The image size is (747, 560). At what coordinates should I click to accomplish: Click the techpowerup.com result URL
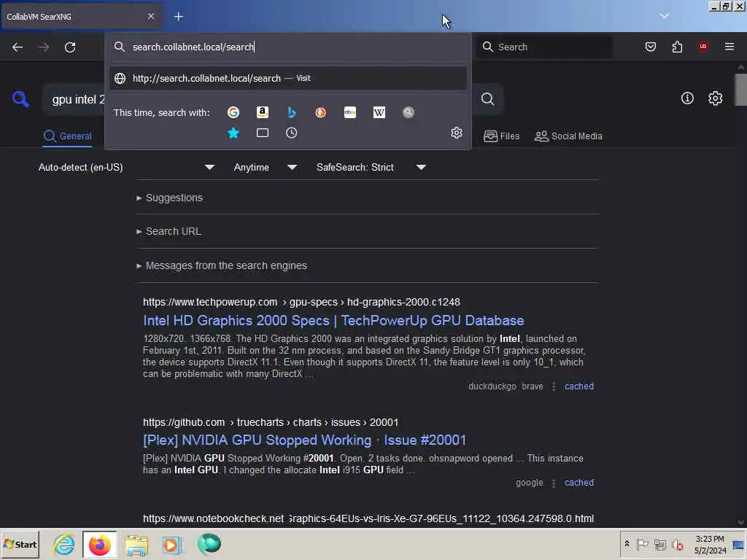point(301,302)
